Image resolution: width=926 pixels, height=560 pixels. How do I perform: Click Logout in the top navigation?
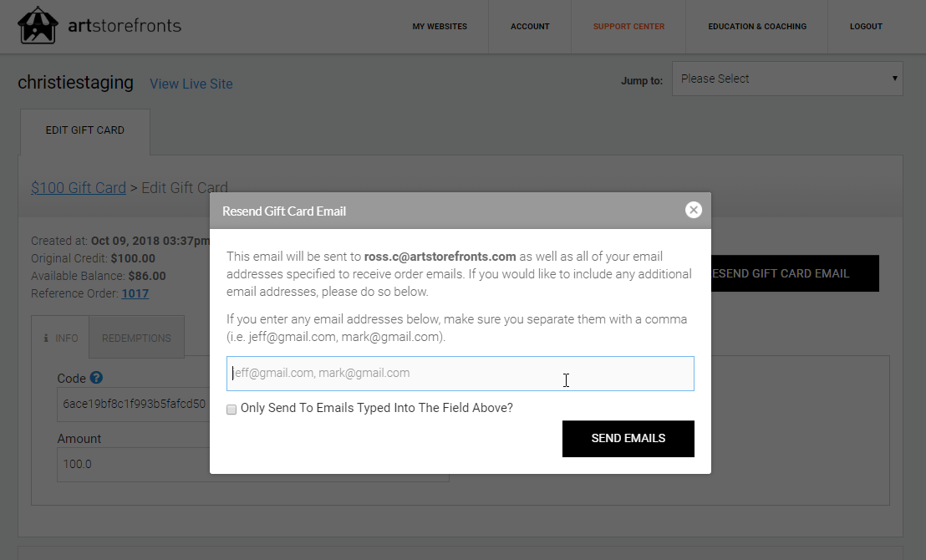866,26
